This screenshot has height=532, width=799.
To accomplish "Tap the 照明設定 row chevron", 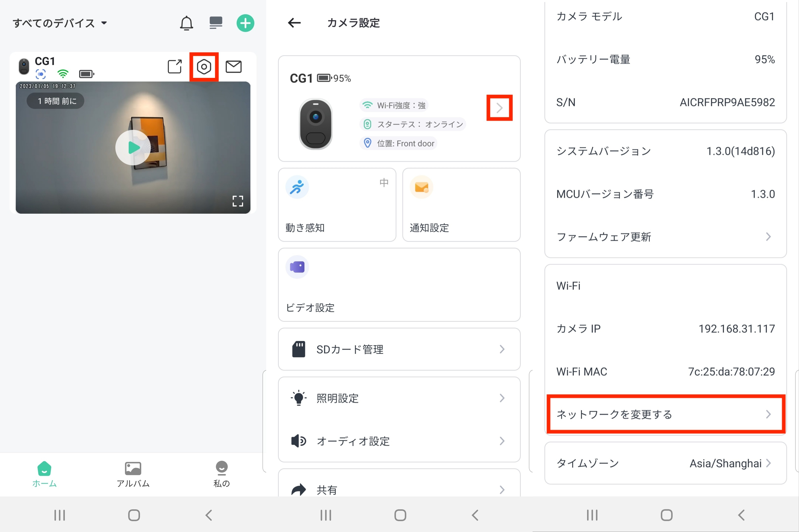I will pos(502,398).
